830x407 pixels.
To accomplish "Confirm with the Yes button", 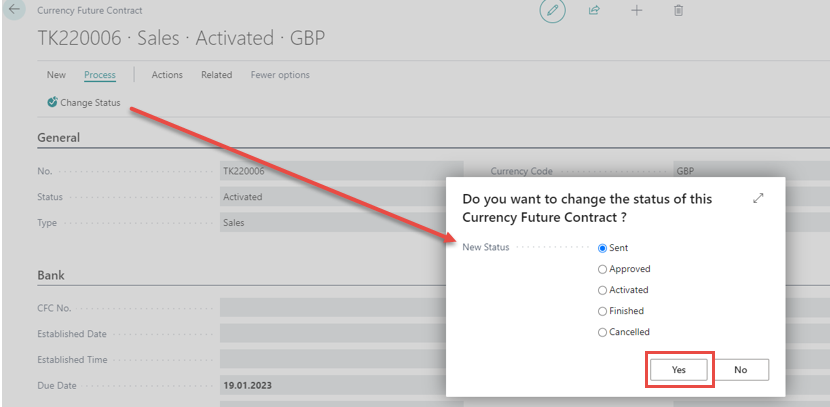I will (679, 369).
